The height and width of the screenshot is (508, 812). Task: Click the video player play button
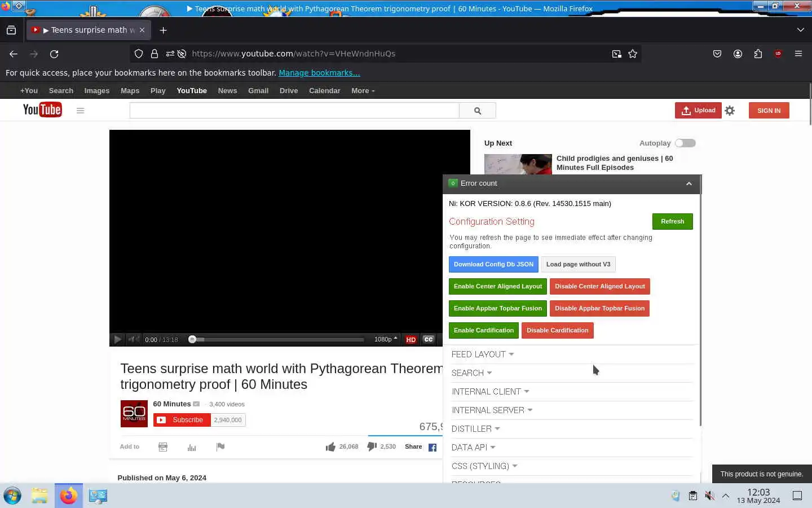pos(117,339)
